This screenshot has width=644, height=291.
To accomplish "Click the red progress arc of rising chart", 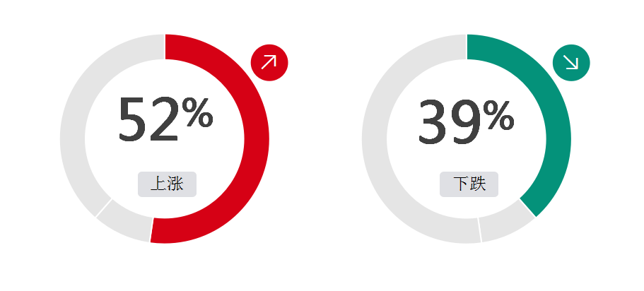I will [257, 138].
